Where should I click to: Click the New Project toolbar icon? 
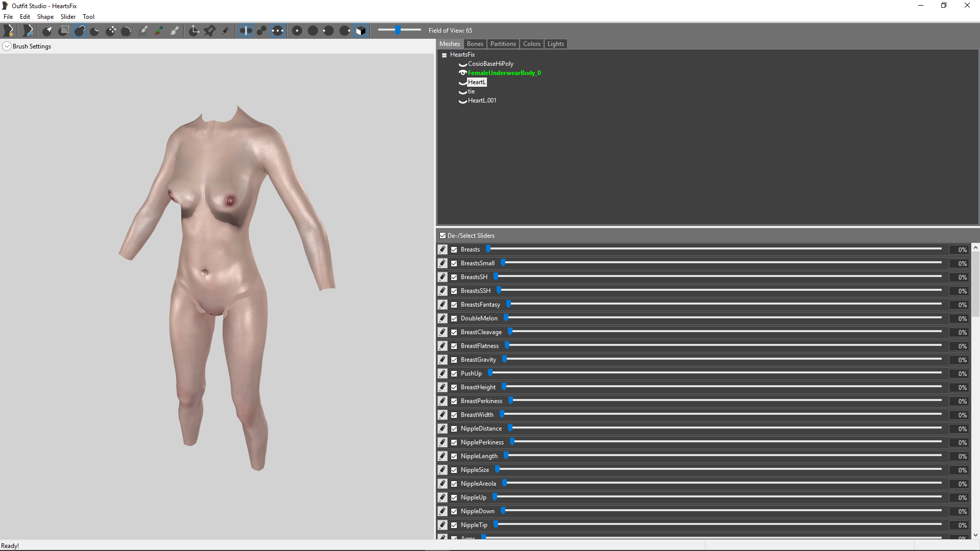click(x=9, y=31)
